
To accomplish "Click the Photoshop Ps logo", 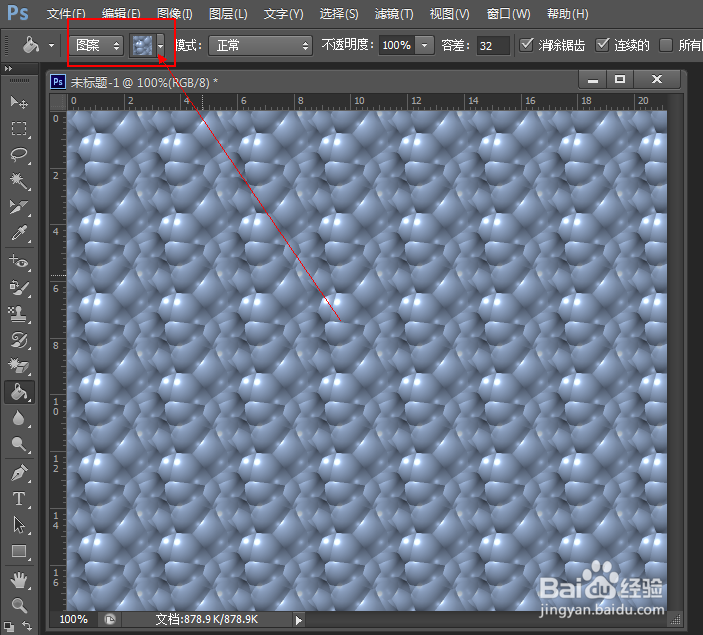I will pyautogui.click(x=18, y=13).
